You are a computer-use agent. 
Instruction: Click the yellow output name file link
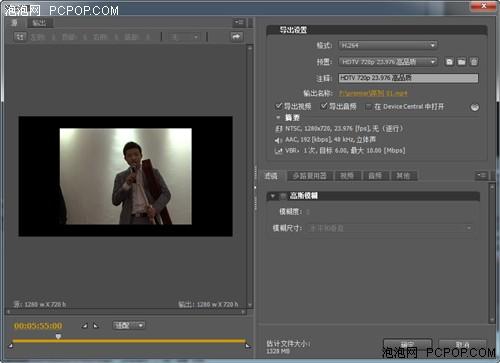373,93
